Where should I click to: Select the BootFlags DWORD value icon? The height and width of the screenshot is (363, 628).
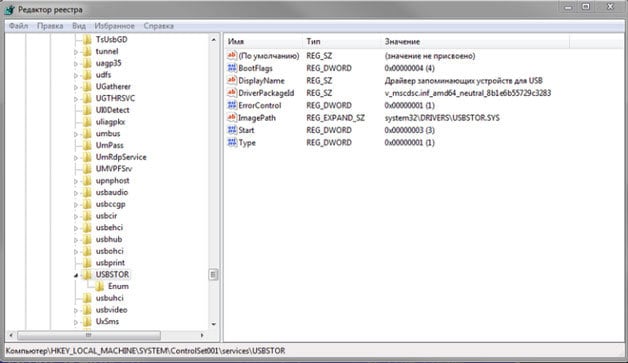[x=232, y=68]
